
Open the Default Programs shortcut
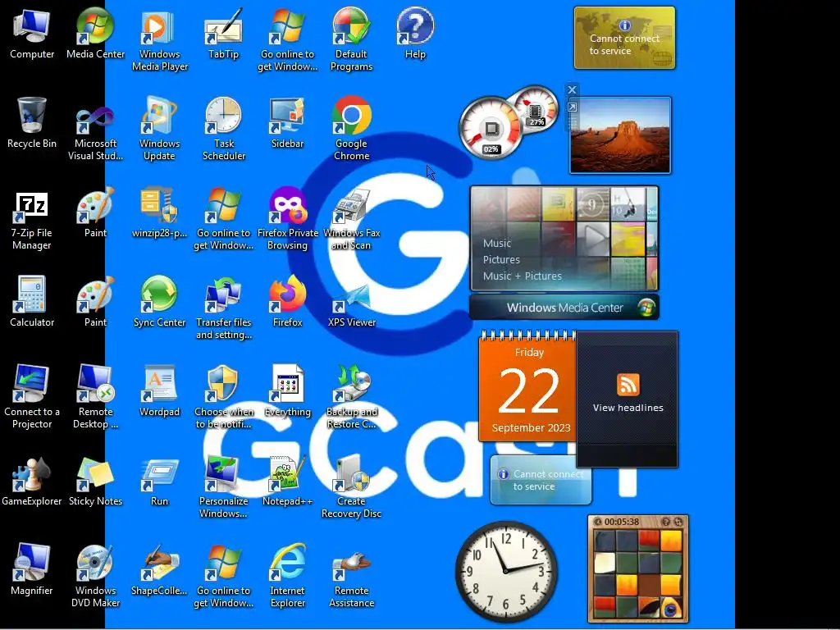tap(351, 40)
